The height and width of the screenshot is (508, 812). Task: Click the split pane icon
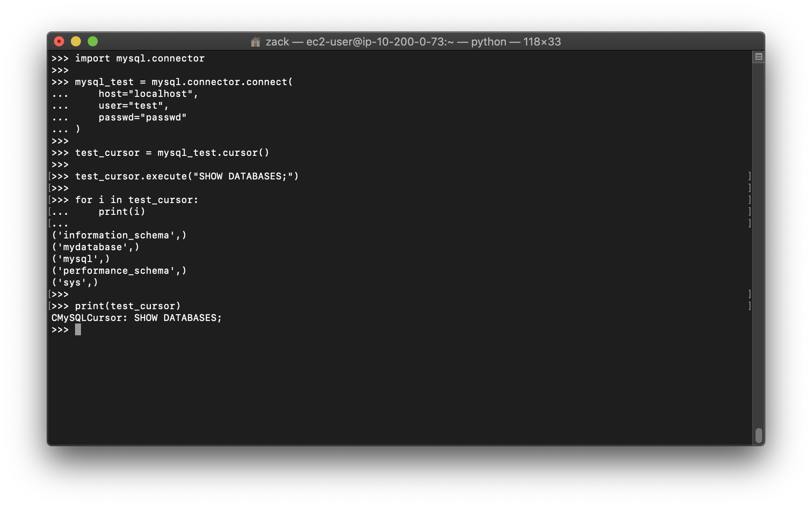point(758,57)
